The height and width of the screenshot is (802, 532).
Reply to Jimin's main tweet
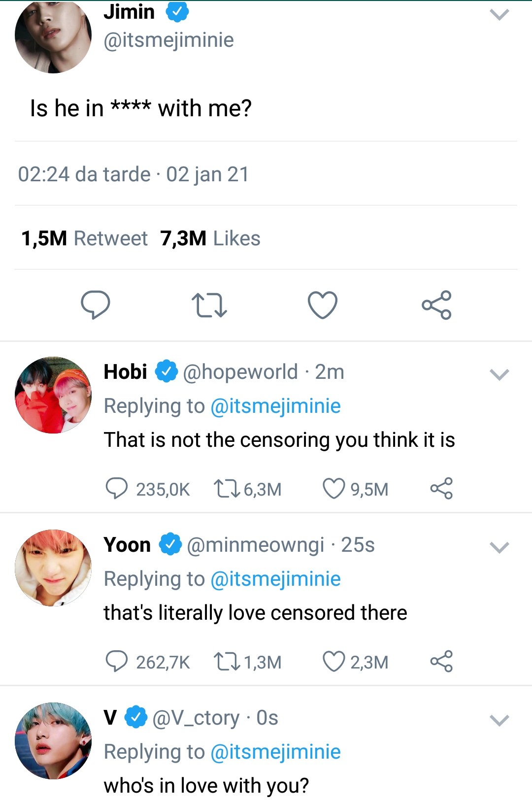(x=95, y=304)
